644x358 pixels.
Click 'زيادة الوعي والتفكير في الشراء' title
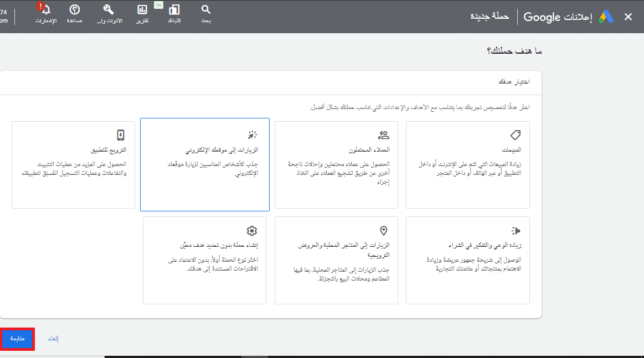[485, 245]
